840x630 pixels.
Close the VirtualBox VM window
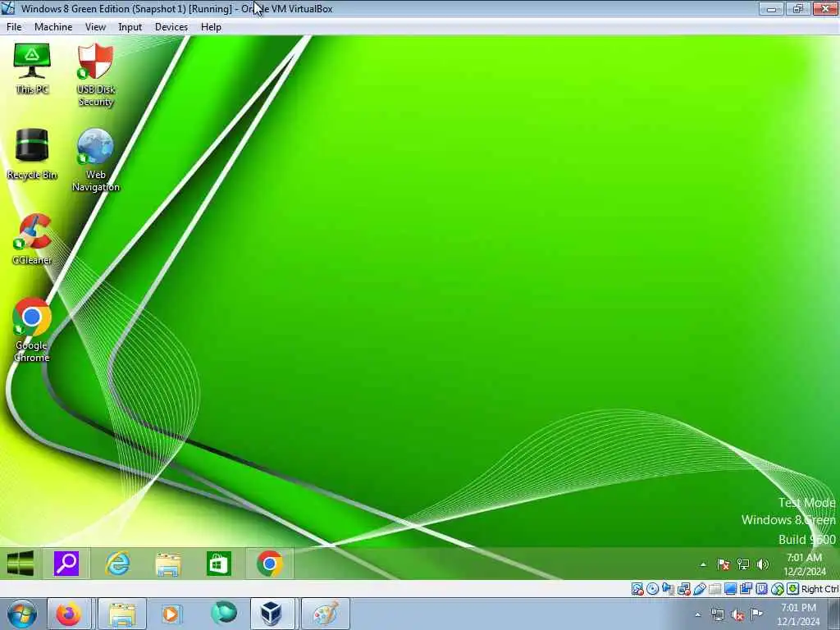coord(825,8)
